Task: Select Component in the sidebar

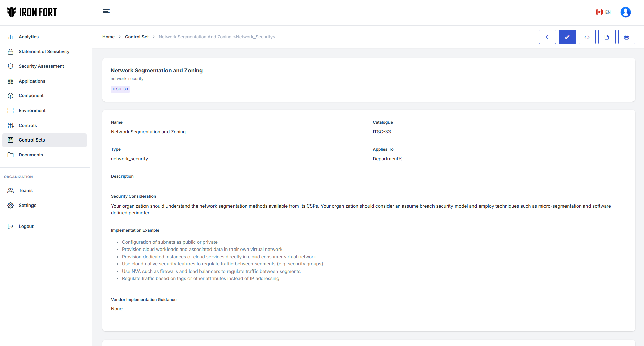Action: point(31,96)
